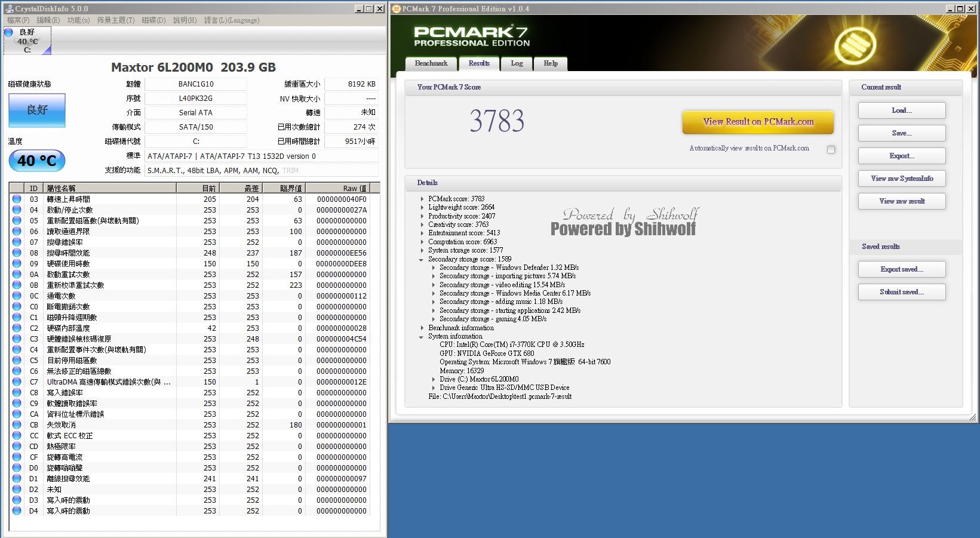980x538 pixels.
Task: Click the Load... button
Action: click(x=902, y=110)
